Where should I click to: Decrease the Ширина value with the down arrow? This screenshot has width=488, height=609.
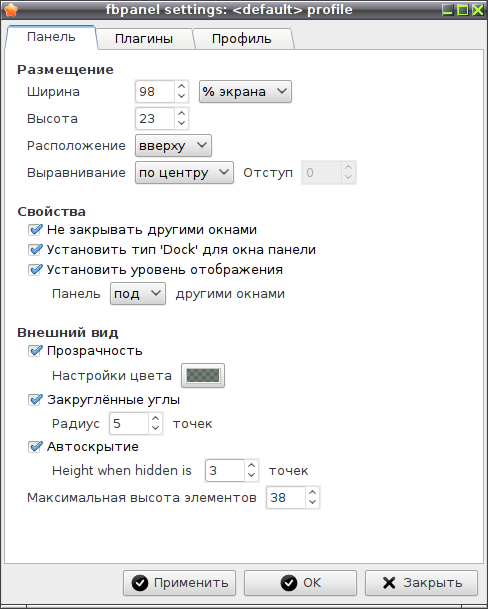coord(181,97)
